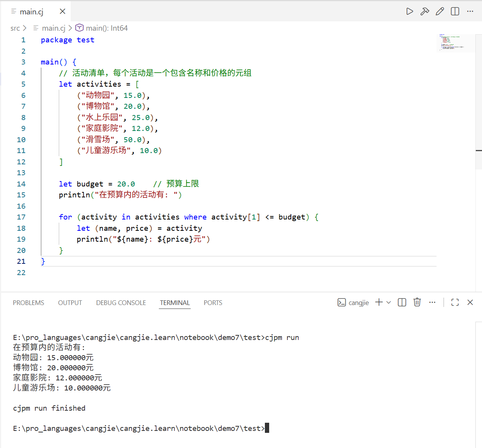Expand the terminal launch profile dropdown
The height and width of the screenshot is (448, 482).
(x=389, y=302)
